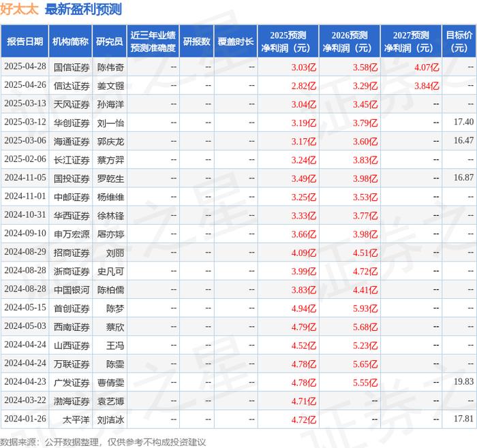Click target price 19.83

[x=463, y=382]
